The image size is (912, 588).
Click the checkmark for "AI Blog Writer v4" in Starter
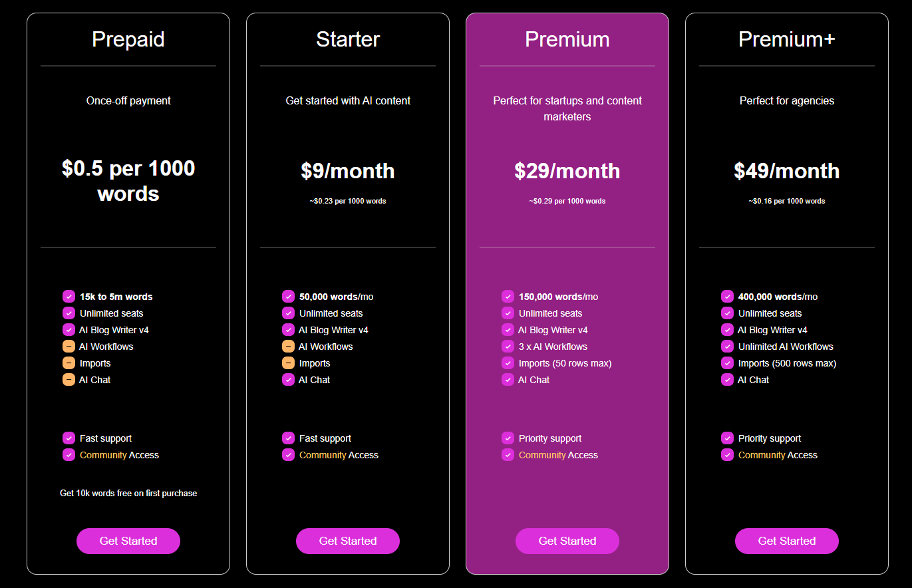288,330
